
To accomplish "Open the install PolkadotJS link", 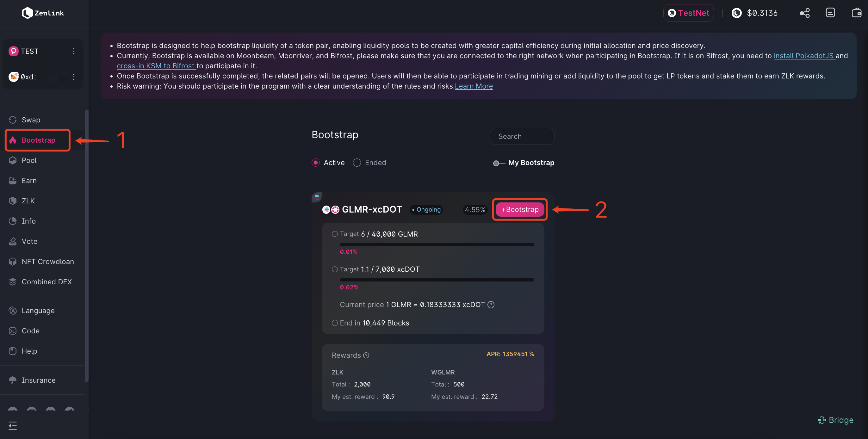I will [804, 56].
